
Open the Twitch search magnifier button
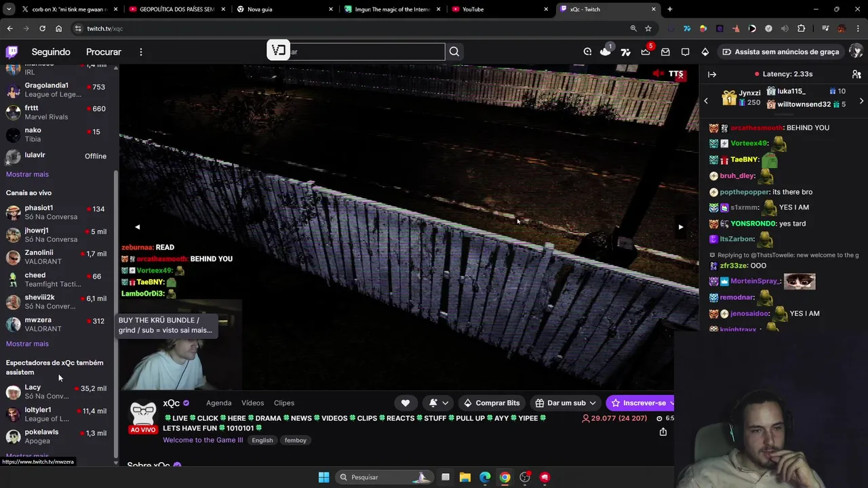click(x=454, y=52)
